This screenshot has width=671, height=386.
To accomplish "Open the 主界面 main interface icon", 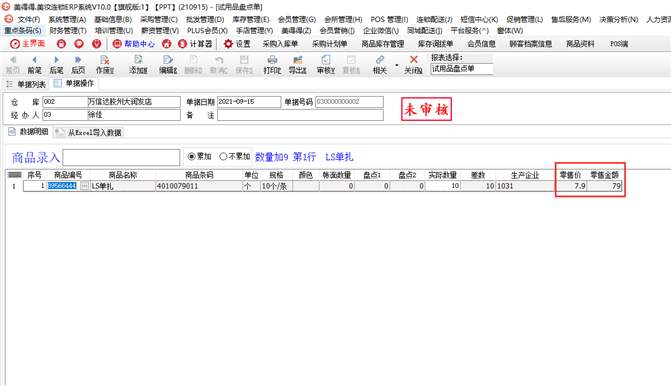I will pos(28,44).
